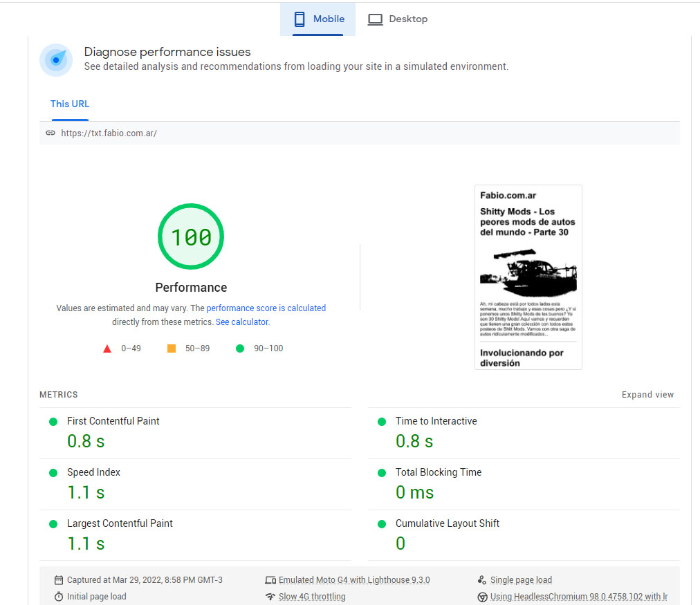Click Largest Contentful Paint metric label
The width and height of the screenshot is (700, 605).
120,523
